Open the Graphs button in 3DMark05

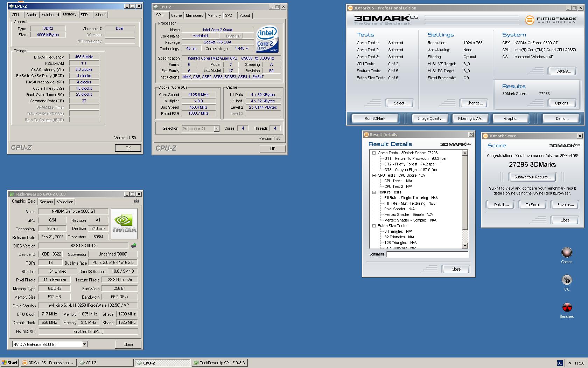[x=511, y=118]
